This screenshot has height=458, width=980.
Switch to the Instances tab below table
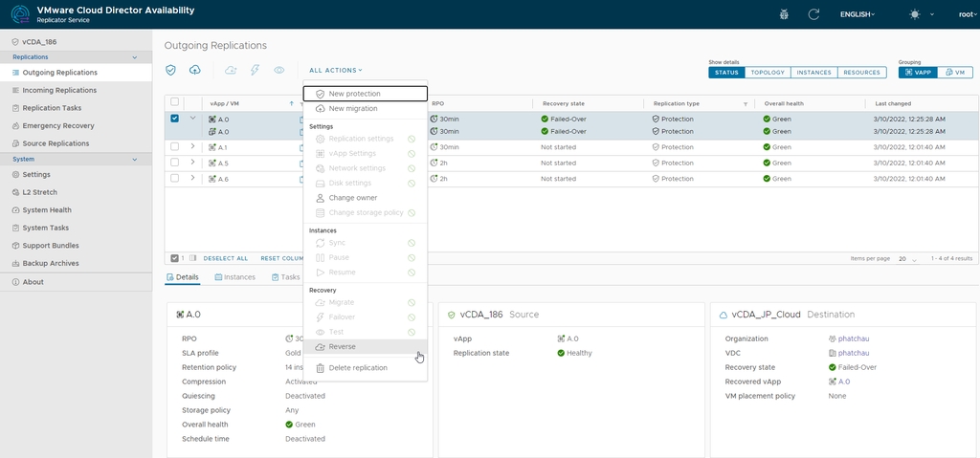click(x=234, y=277)
